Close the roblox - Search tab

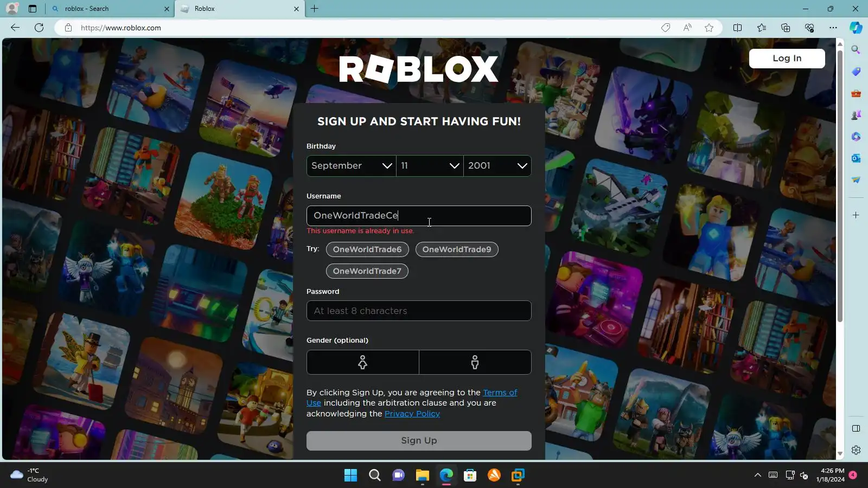click(167, 9)
